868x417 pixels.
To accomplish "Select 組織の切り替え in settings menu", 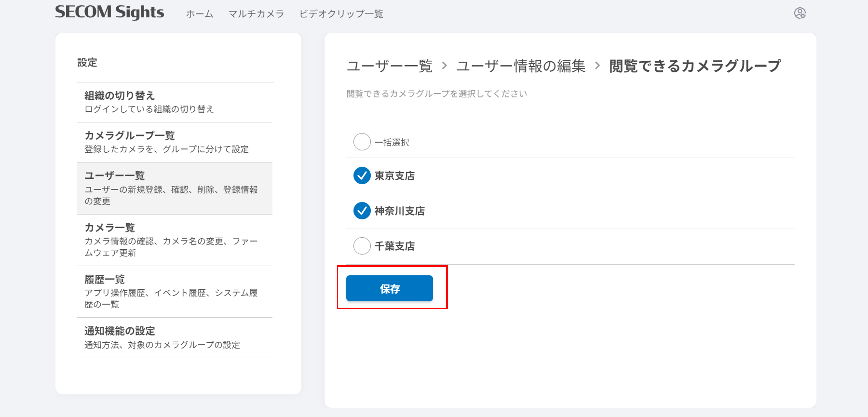I will click(x=175, y=102).
